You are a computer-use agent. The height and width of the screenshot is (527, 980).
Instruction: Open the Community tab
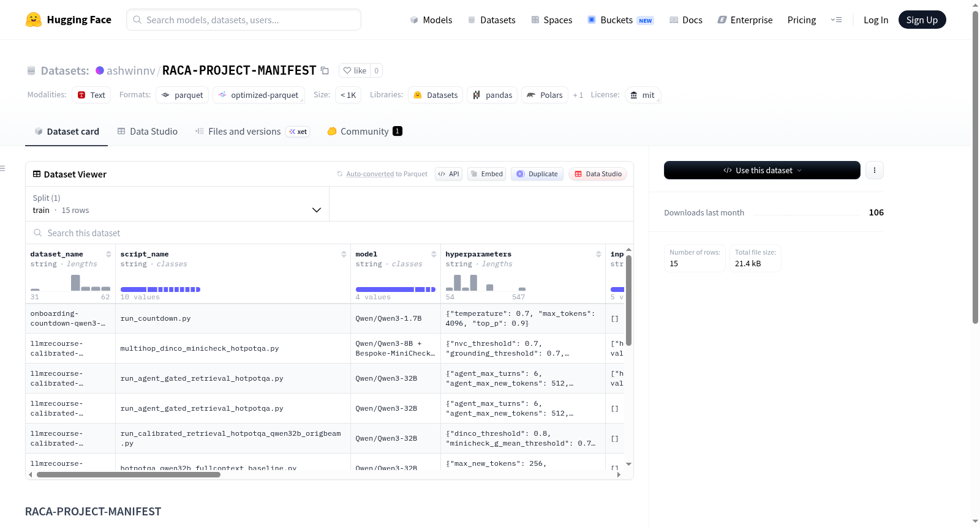point(364,131)
